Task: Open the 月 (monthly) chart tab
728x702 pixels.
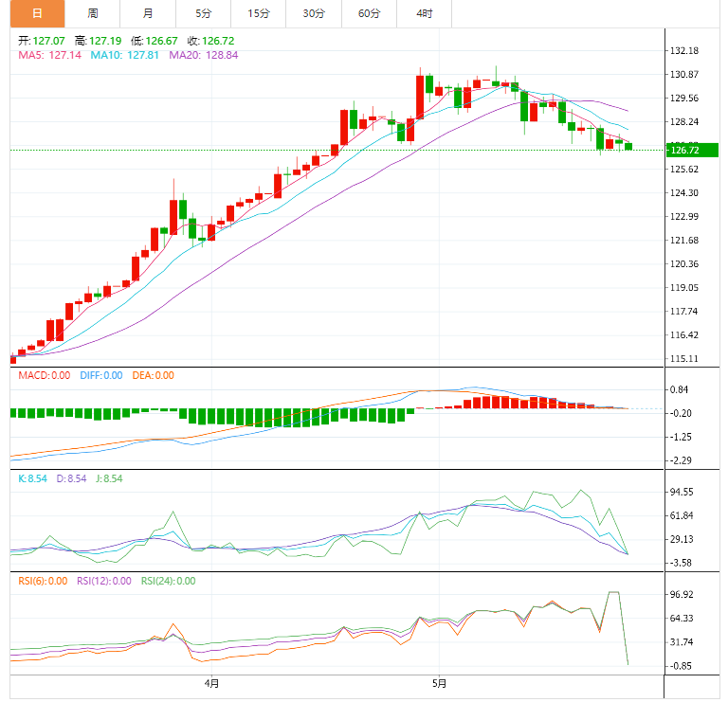Action: (x=148, y=13)
